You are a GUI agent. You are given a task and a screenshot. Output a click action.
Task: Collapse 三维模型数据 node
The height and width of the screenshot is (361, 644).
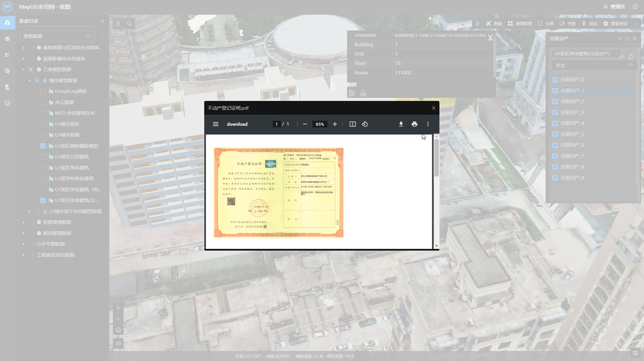tap(23, 69)
